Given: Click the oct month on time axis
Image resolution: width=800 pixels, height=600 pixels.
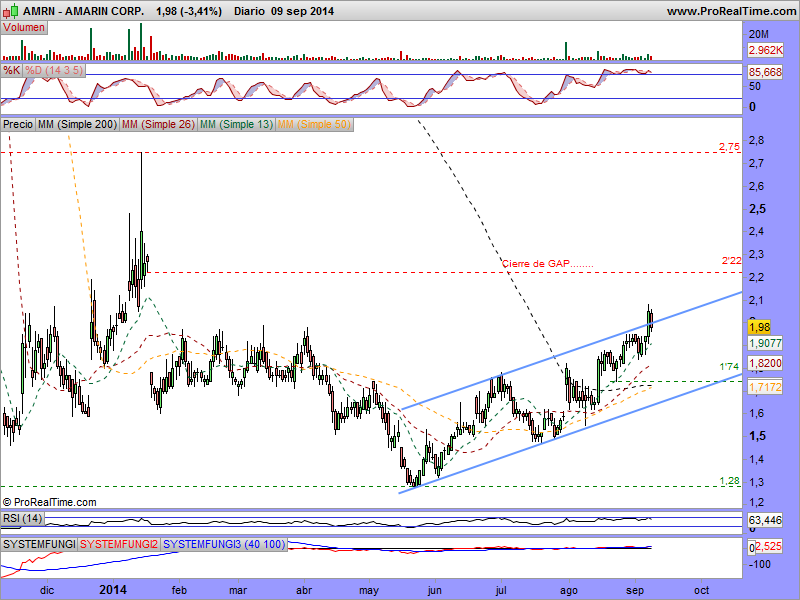Looking at the screenshot, I should point(702,591).
